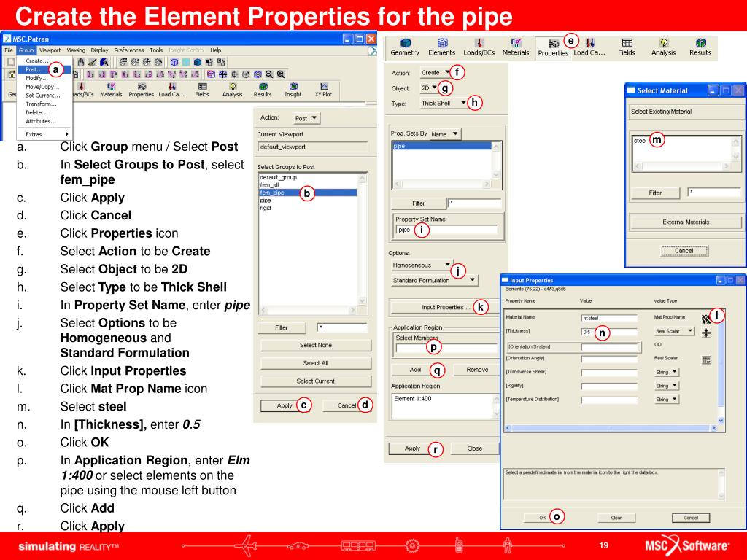The width and height of the screenshot is (747, 560).
Task: Open Real Scalar dropdown for Thickness
Action: 675,331
